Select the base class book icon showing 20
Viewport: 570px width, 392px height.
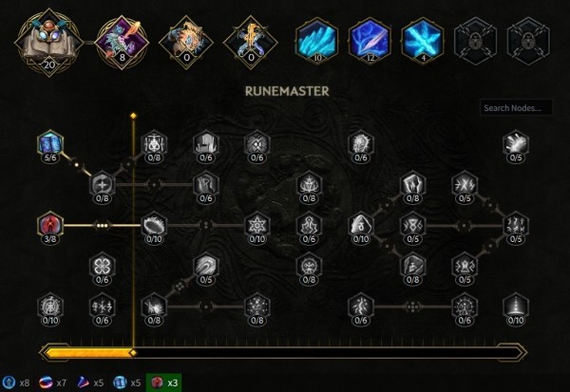48,43
